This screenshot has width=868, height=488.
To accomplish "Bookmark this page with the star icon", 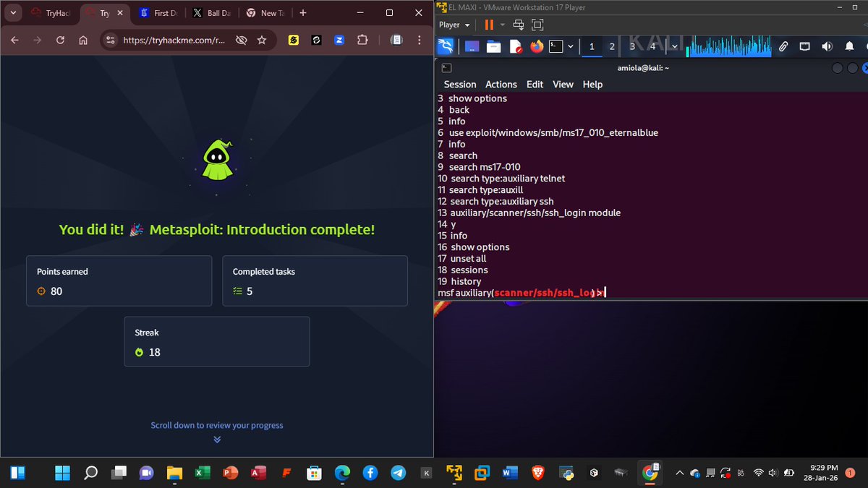I will [x=262, y=40].
